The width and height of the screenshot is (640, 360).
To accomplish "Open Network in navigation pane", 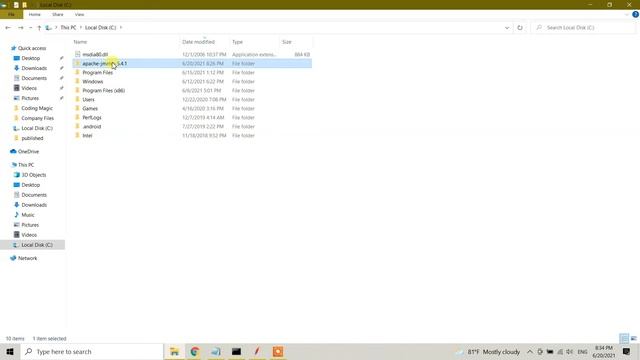I will 27,258.
